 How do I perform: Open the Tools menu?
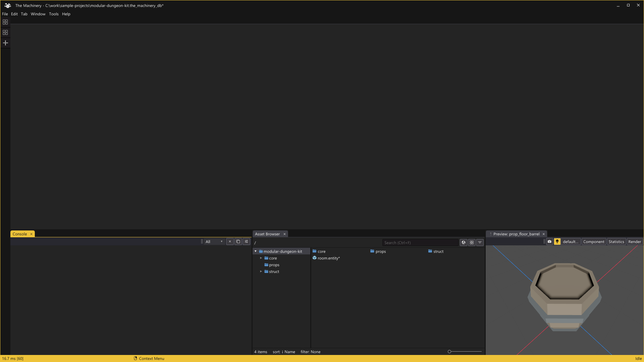(x=54, y=14)
